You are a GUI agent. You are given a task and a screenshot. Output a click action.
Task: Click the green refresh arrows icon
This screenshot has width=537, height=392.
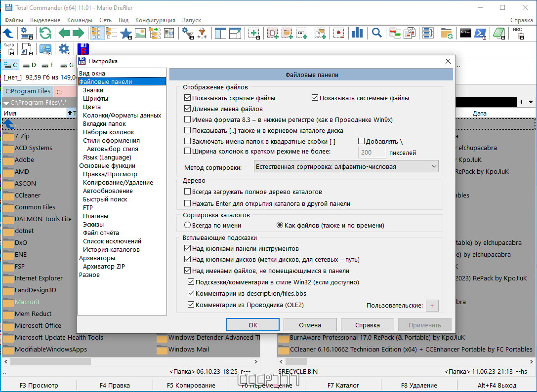(45, 33)
